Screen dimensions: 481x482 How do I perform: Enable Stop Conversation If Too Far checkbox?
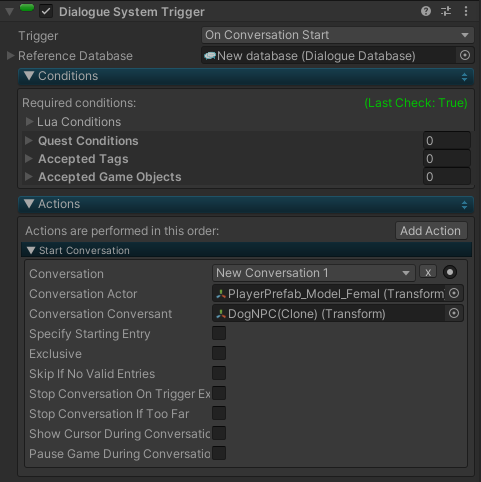pos(219,413)
